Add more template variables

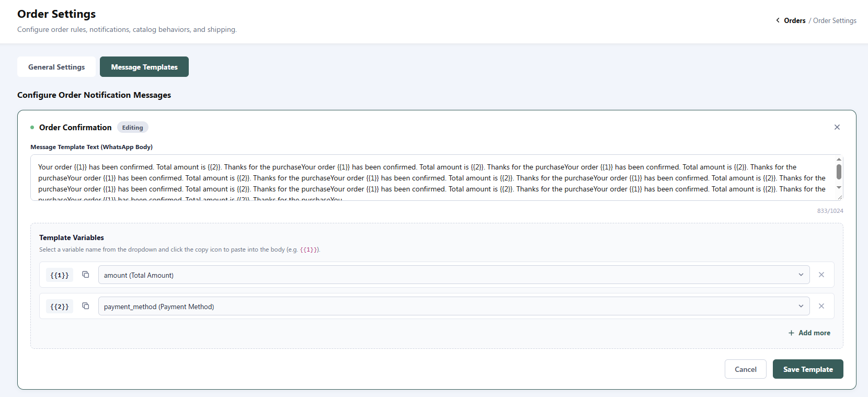809,333
